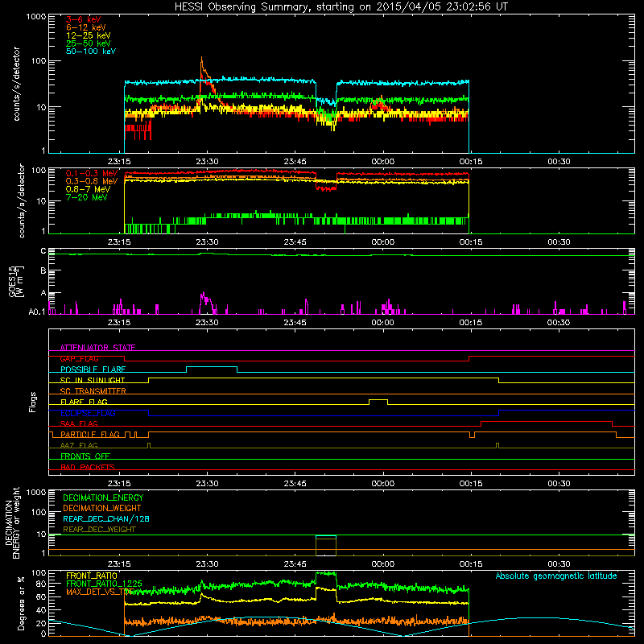Click the REAR_DEC_WEIGHT legend label
Screen dimensions: 644x644
click(99, 530)
